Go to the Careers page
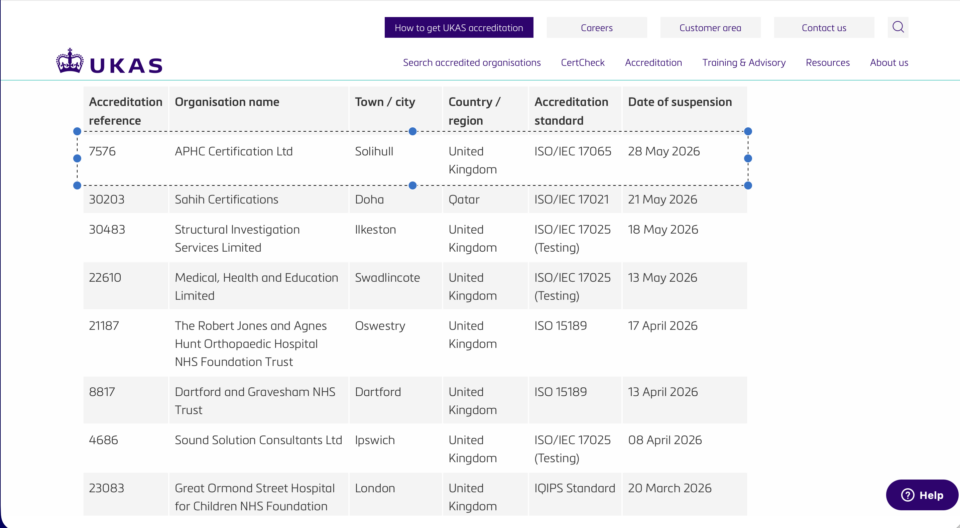Viewport: 960px width, 528px height. coord(596,28)
